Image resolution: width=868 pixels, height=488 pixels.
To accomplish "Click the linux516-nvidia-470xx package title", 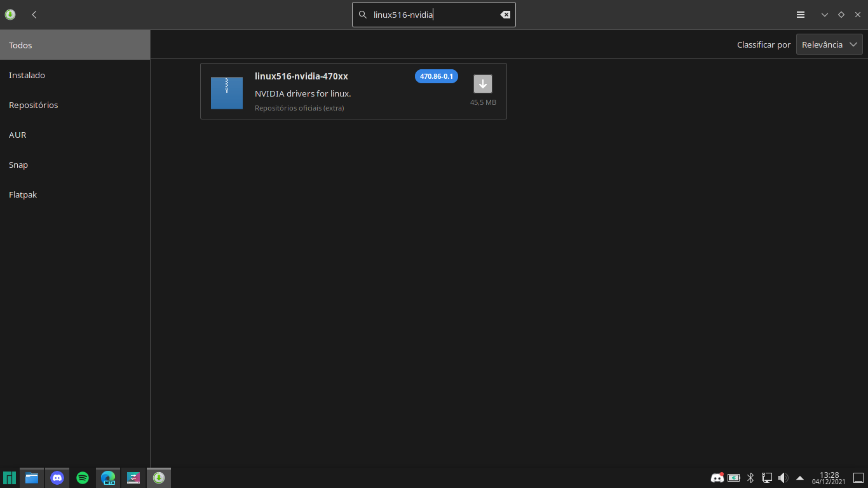I will tap(301, 76).
